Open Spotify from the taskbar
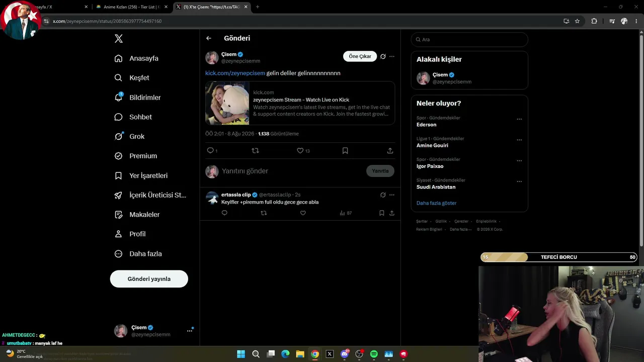 point(374,354)
